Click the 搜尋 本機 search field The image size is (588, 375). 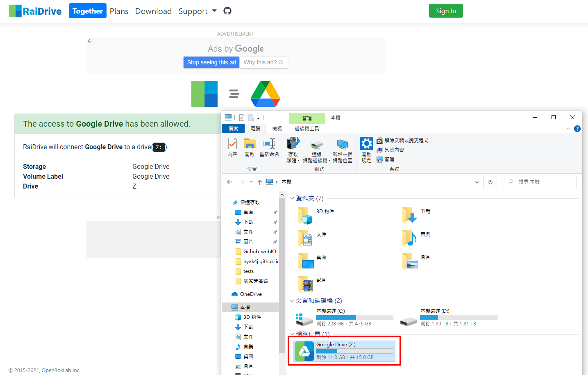click(x=539, y=182)
